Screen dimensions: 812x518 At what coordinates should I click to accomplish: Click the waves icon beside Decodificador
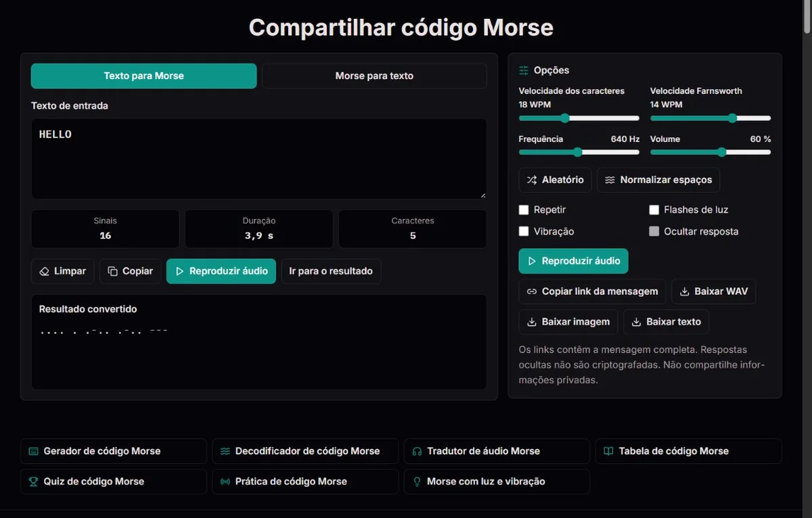click(225, 451)
